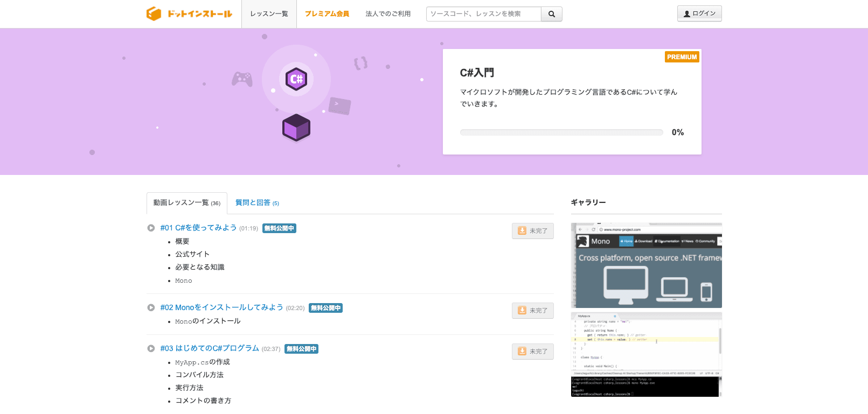This screenshot has height=414, width=868.
Task: Switch to the 質問と回答 tab
Action: pos(257,203)
